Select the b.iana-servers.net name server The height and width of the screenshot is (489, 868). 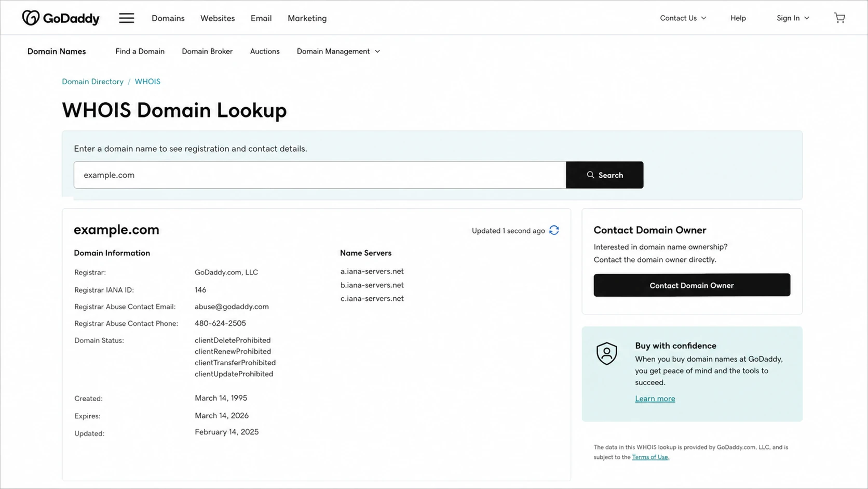click(372, 285)
